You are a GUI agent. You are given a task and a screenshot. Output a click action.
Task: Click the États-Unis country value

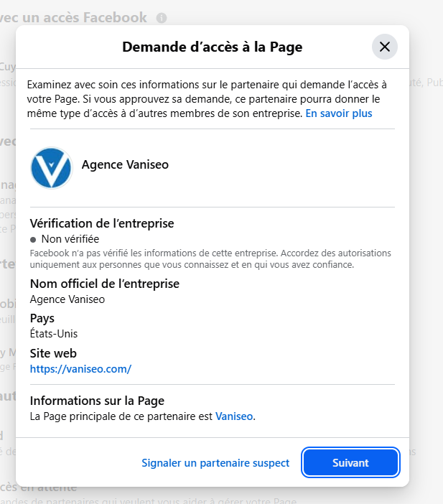pyautogui.click(x=54, y=334)
